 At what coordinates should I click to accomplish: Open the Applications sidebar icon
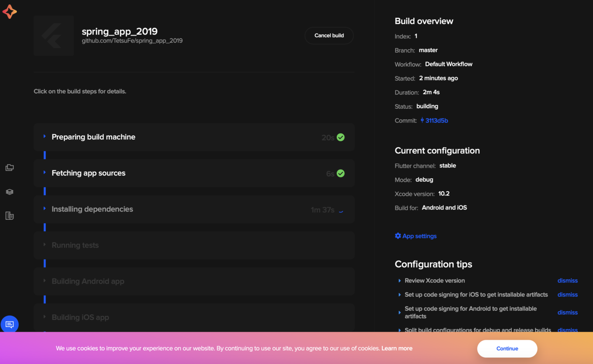(x=9, y=167)
